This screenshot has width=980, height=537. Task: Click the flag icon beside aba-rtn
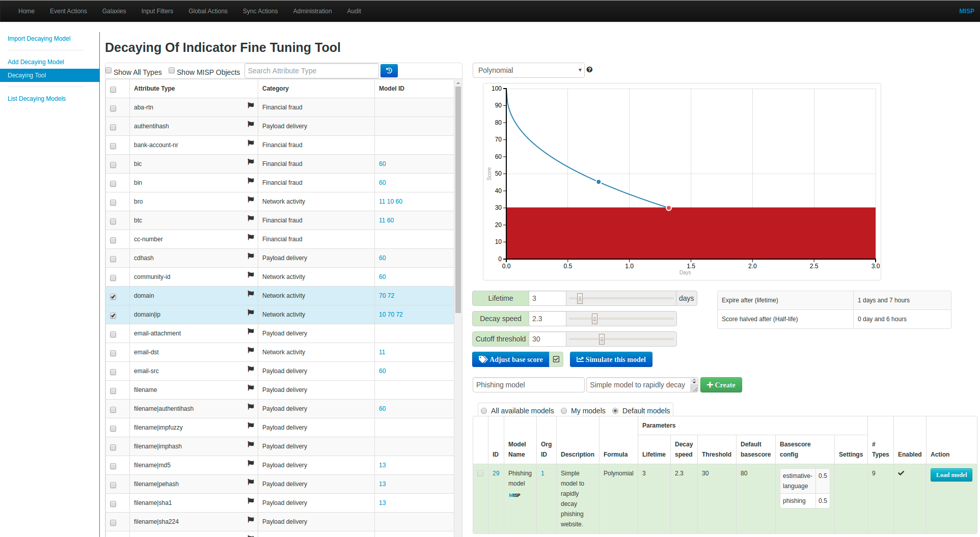click(251, 105)
